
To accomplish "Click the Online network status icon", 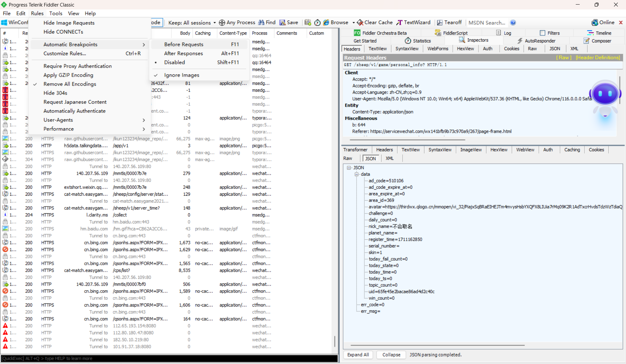I will pos(595,23).
